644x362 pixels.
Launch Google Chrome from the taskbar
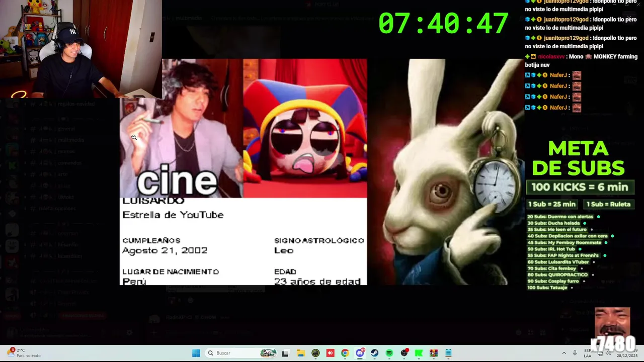coord(345,353)
